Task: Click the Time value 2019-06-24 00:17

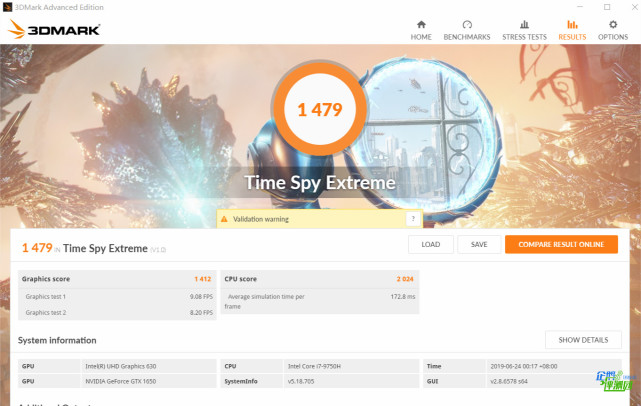Action: [x=524, y=366]
